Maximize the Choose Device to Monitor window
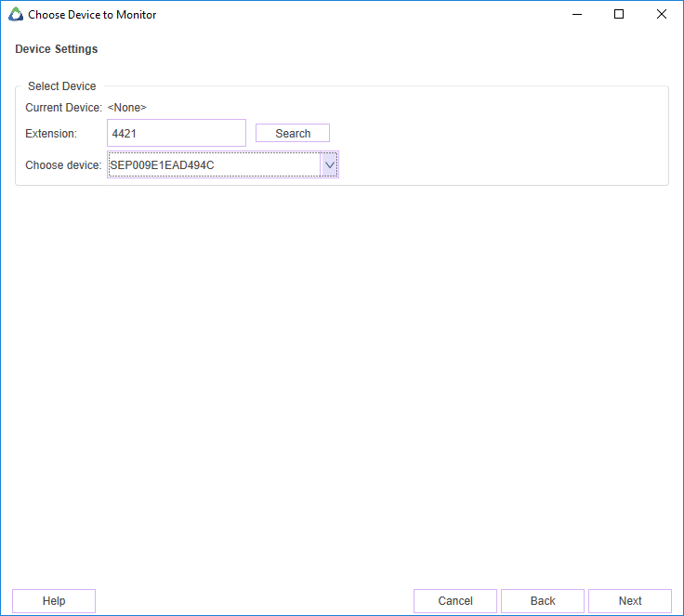The height and width of the screenshot is (616, 684). click(619, 14)
